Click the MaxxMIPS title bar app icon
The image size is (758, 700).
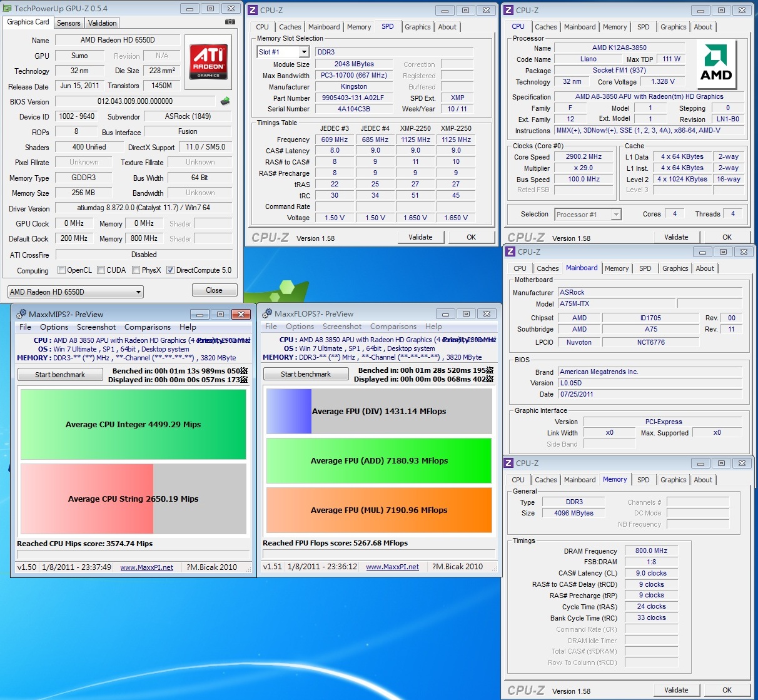21,314
